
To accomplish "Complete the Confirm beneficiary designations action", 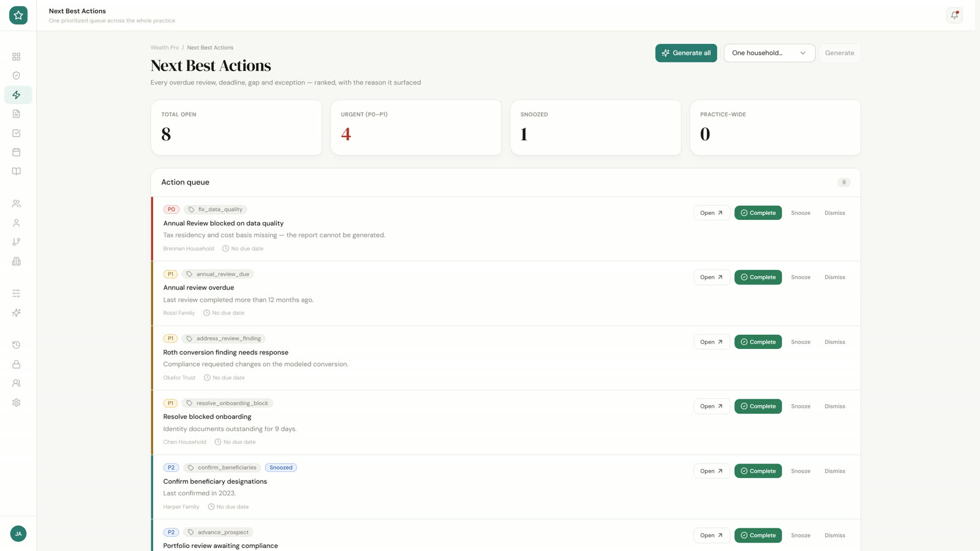I will 758,471.
